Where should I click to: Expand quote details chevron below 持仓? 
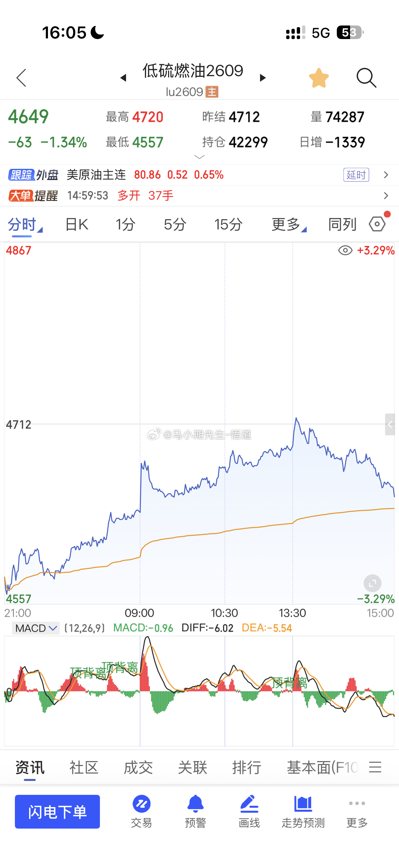[200, 157]
